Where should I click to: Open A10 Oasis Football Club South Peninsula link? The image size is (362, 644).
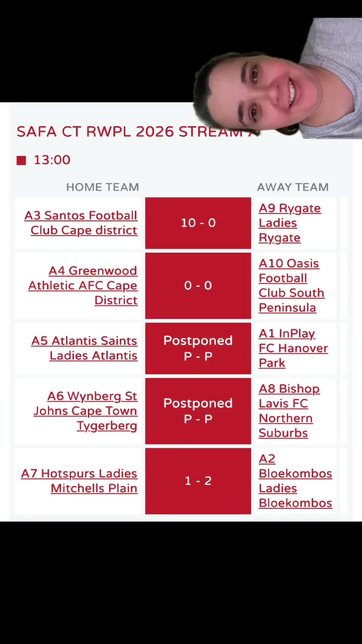point(291,285)
